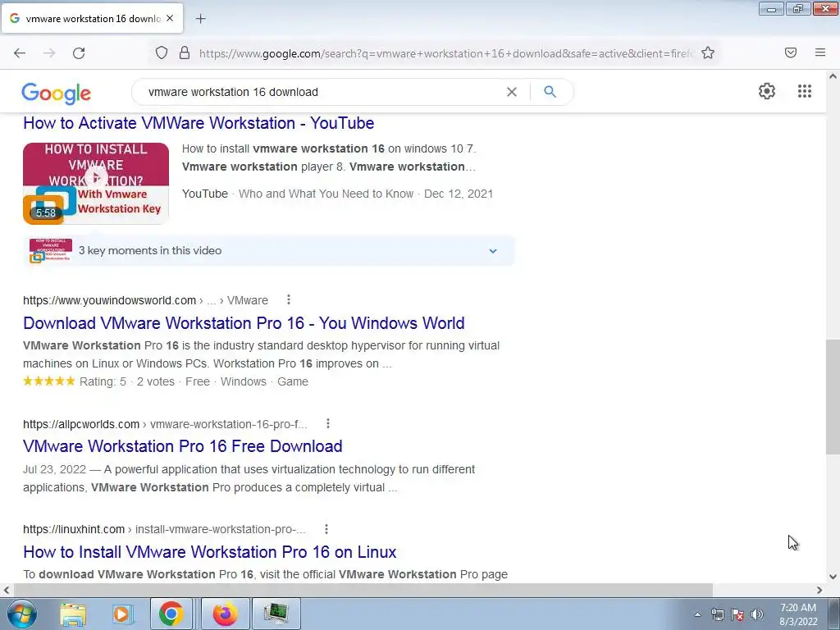Click the horizontal scrollbar left arrow

pos(7,590)
